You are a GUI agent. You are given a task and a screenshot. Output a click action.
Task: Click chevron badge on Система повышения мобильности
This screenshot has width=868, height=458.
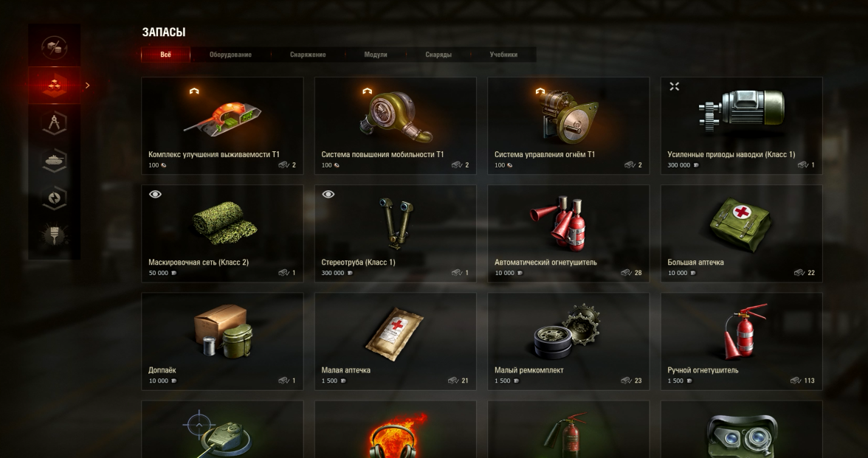[x=367, y=91]
